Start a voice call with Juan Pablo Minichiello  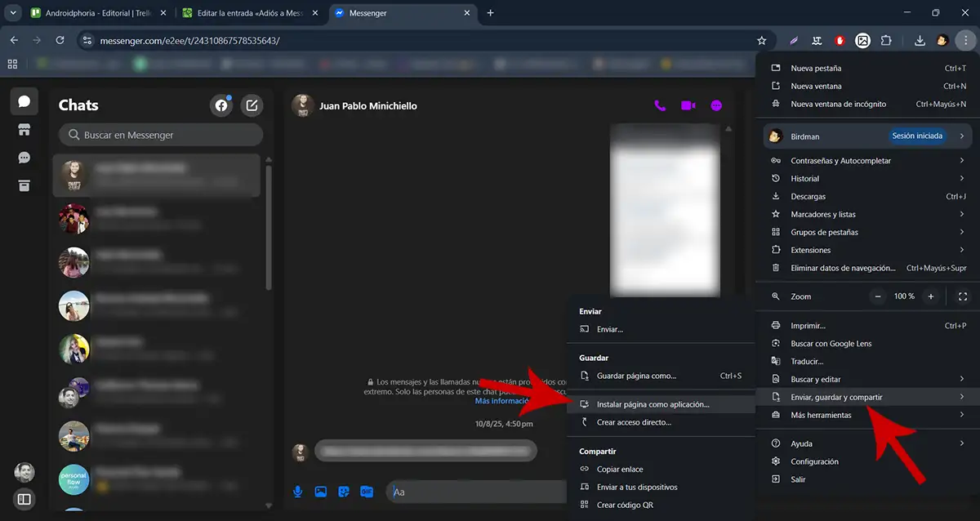tap(660, 105)
